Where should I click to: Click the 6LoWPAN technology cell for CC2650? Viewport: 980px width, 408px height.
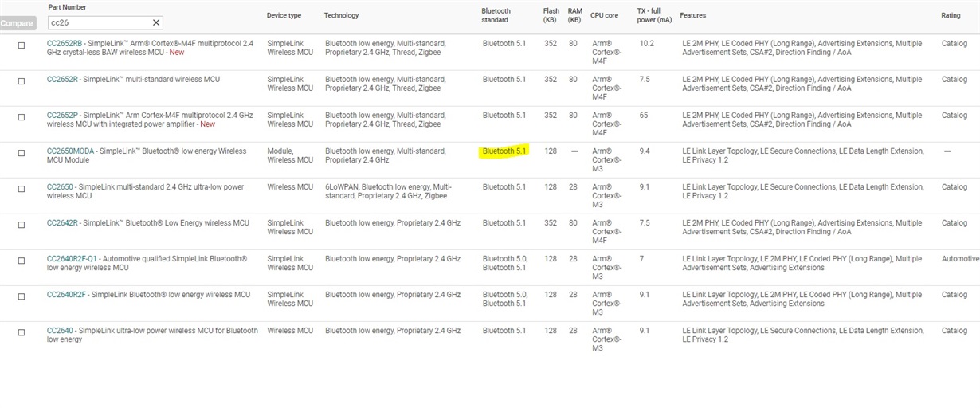click(388, 191)
